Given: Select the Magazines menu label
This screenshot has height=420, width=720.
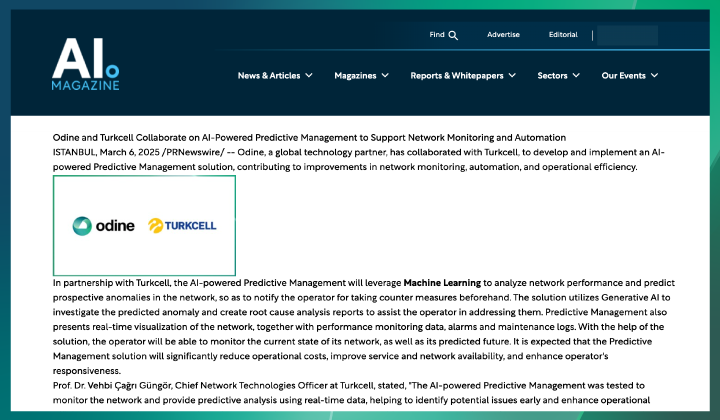Looking at the screenshot, I should coord(355,75).
